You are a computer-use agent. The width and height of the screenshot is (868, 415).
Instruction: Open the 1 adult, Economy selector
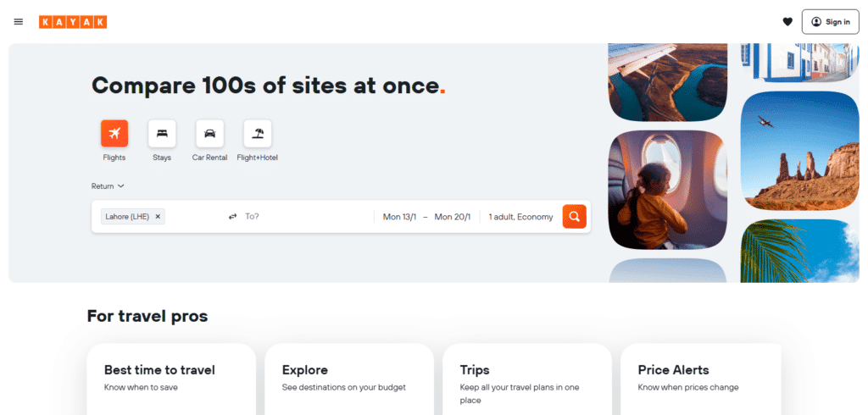(x=520, y=217)
